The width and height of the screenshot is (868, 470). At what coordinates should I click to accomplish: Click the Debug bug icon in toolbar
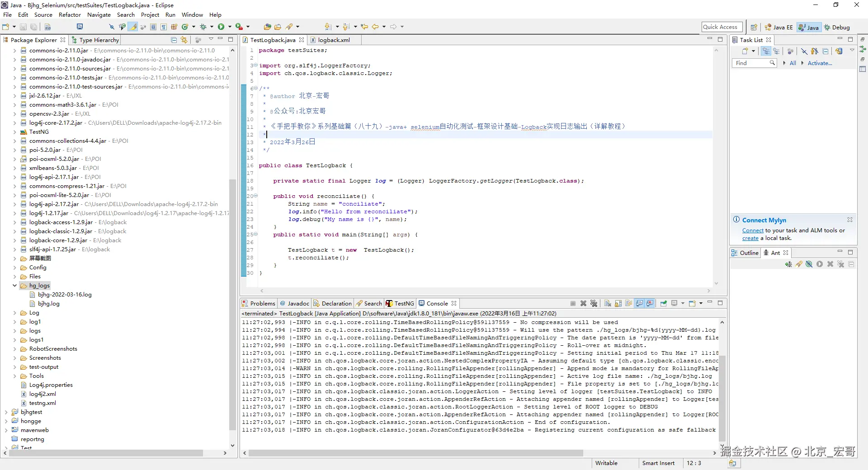(203, 27)
